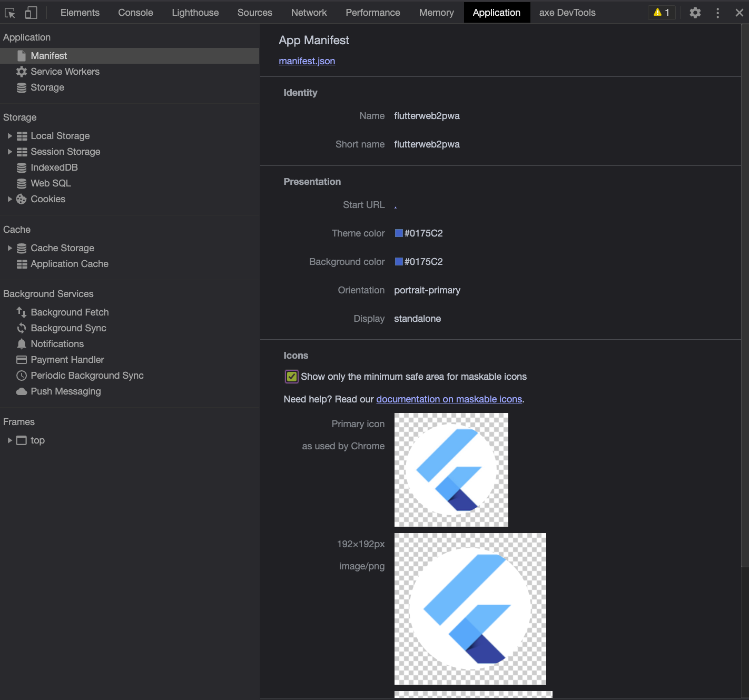Click the Payment Handler card icon
The height and width of the screenshot is (700, 749).
coord(22,360)
